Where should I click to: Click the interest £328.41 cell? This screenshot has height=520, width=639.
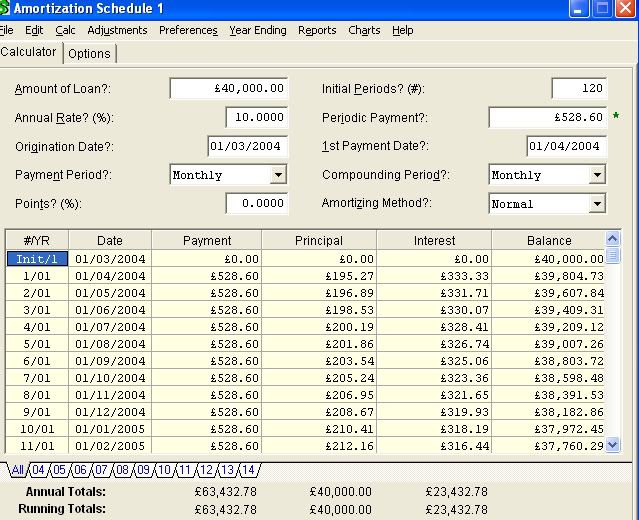coord(434,327)
